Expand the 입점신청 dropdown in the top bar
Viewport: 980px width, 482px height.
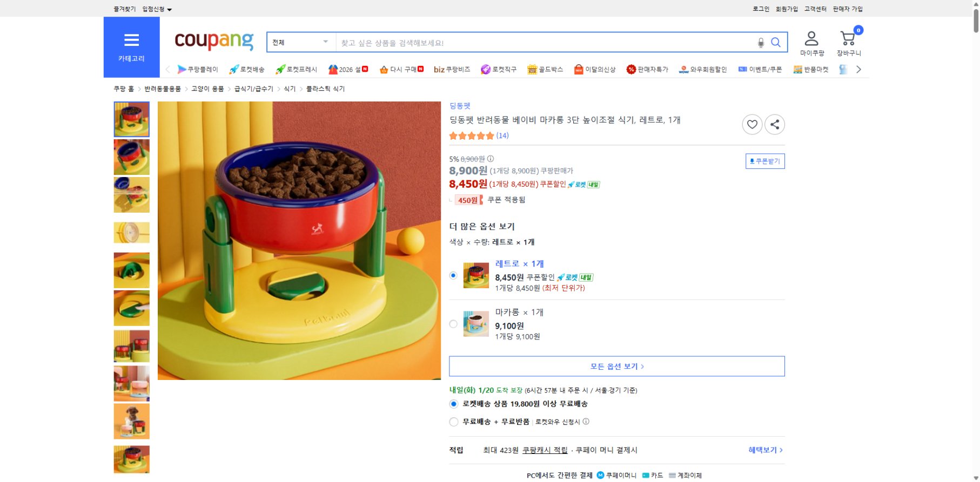coord(155,9)
